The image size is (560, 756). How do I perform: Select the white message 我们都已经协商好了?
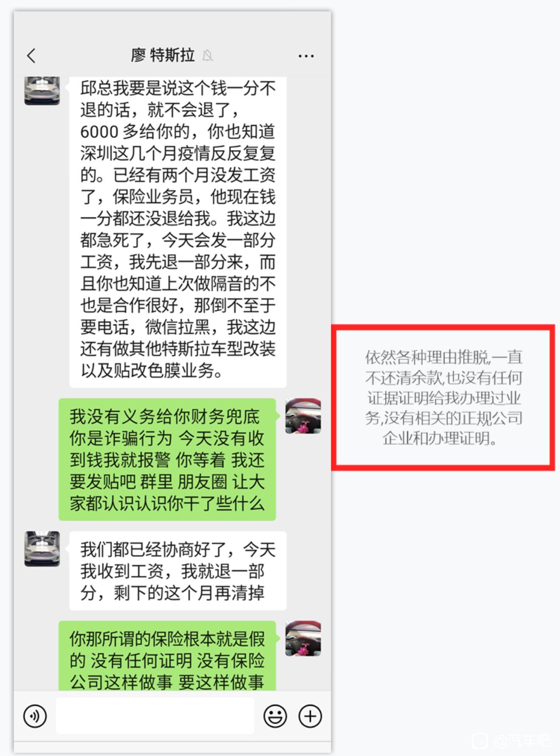(178, 571)
